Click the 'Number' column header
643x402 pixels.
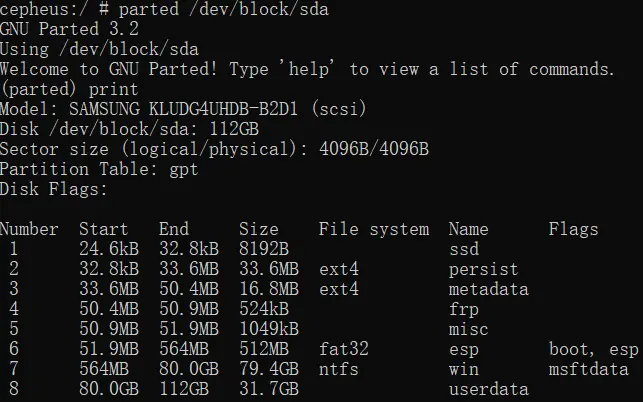coord(29,229)
